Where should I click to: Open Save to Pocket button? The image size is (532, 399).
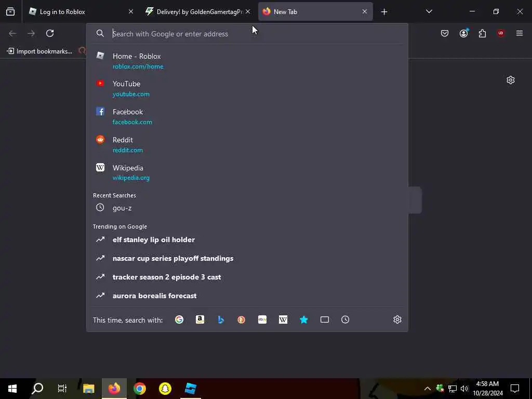[445, 33]
